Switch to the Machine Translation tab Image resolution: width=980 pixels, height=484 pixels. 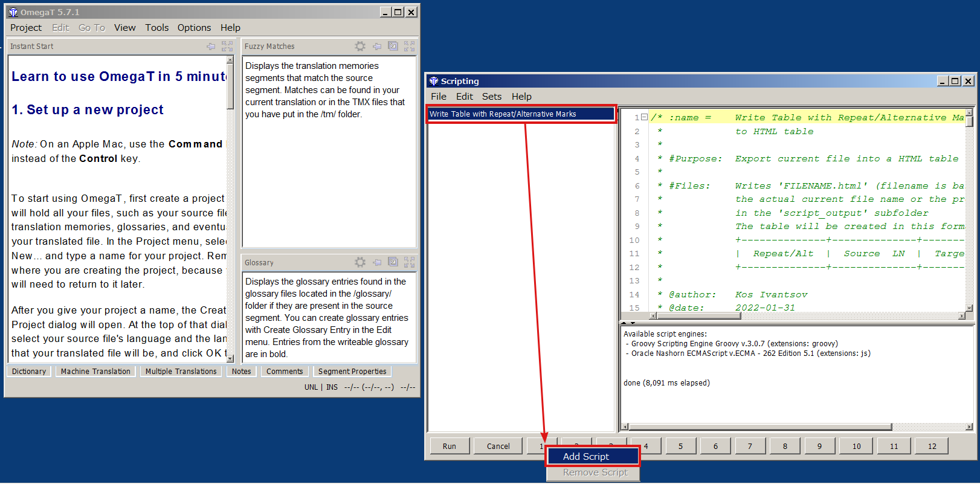(x=95, y=372)
